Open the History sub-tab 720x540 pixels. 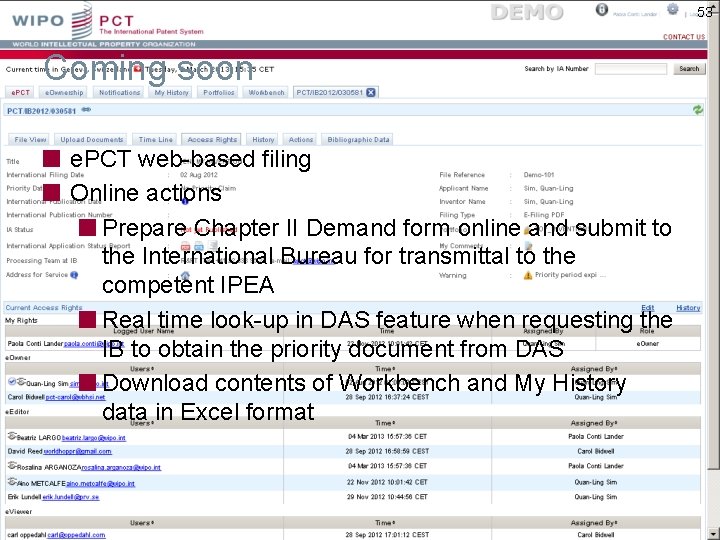pyautogui.click(x=263, y=140)
